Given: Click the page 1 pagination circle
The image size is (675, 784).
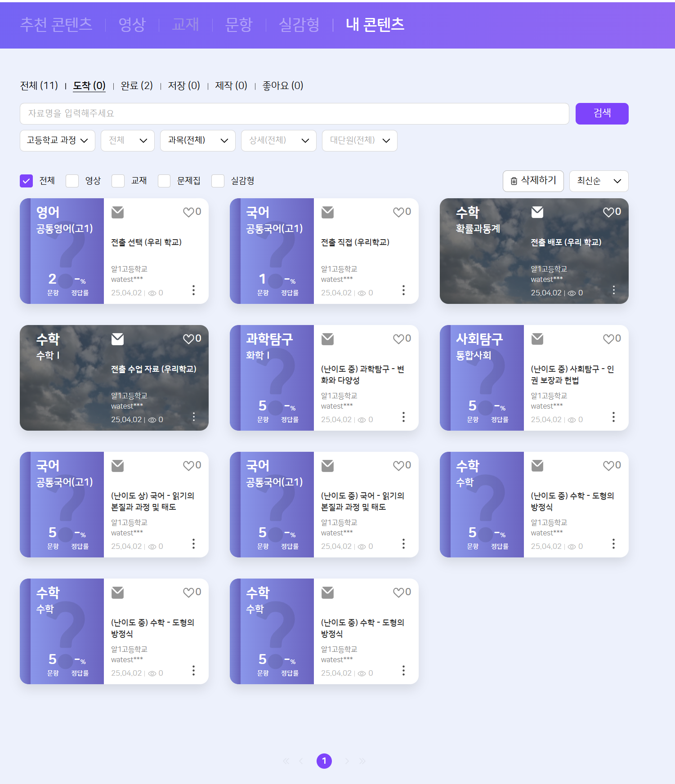Looking at the screenshot, I should (324, 761).
